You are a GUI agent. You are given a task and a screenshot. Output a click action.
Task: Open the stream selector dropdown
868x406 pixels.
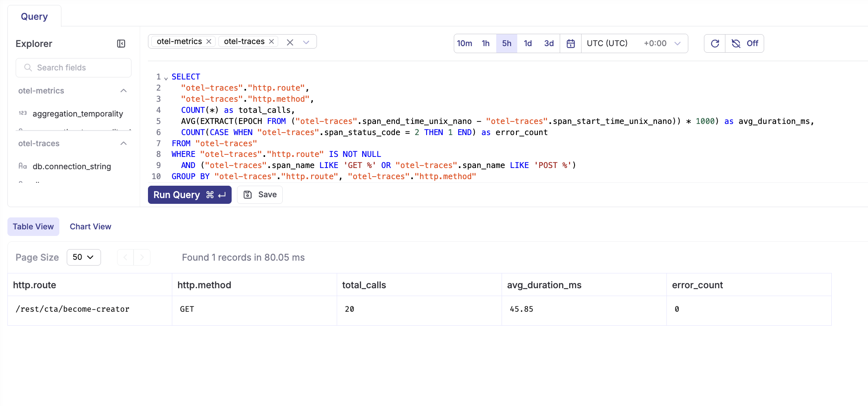[x=306, y=42]
